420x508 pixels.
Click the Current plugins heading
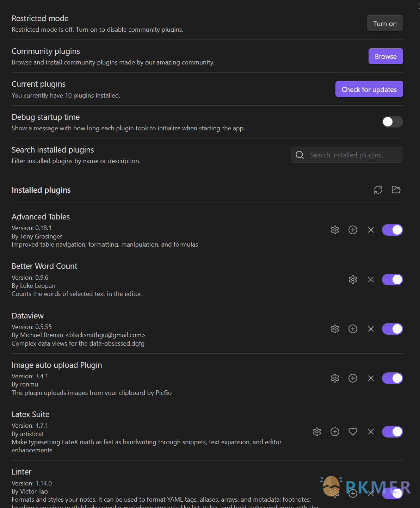pyautogui.click(x=39, y=84)
